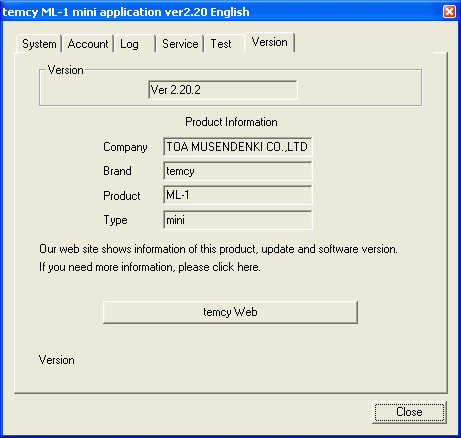
Task: Click the Close button
Action: click(409, 412)
